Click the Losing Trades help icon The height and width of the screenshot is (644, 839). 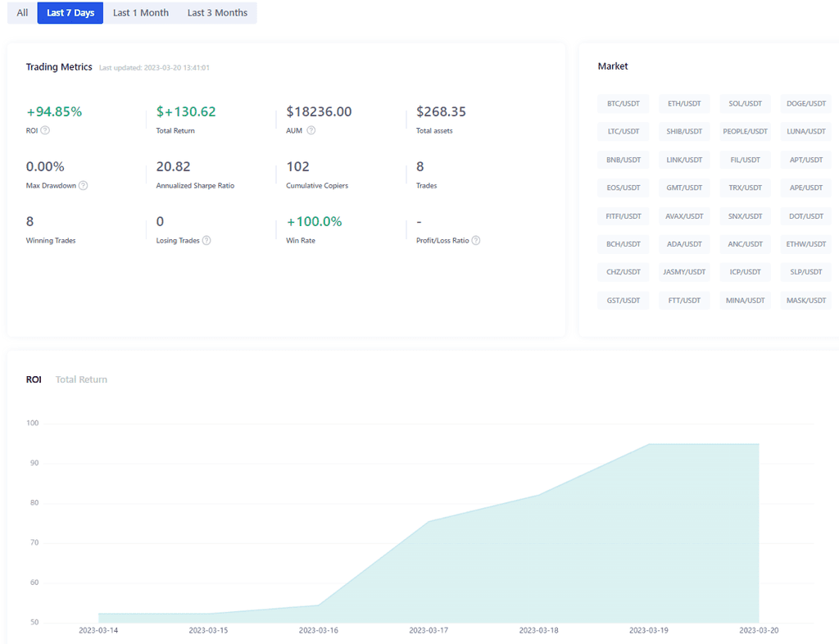pos(206,240)
